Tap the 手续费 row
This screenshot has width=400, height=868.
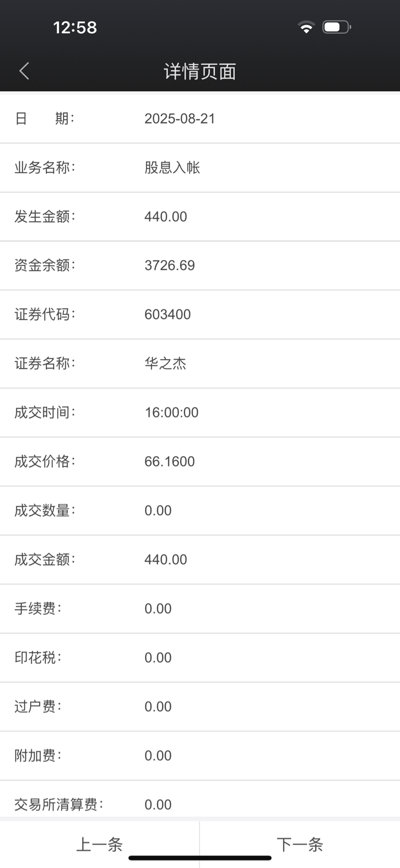(200, 608)
